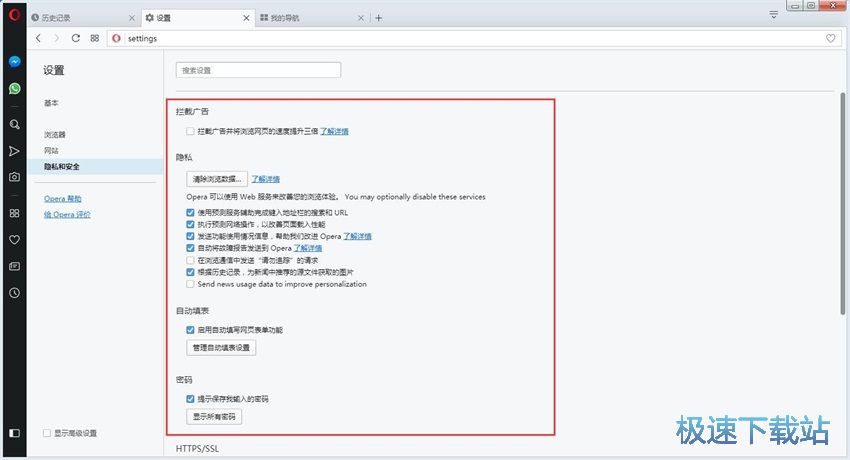Click the Opera icon in address bar
850x460 pixels.
(x=116, y=38)
